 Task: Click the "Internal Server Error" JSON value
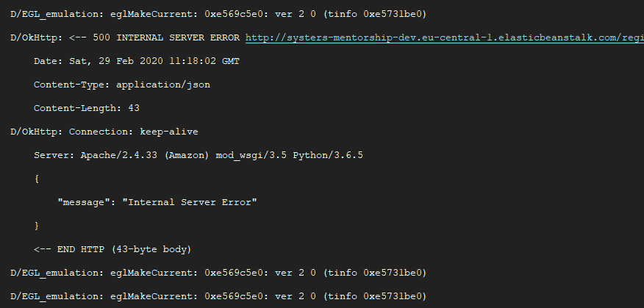click(190, 202)
